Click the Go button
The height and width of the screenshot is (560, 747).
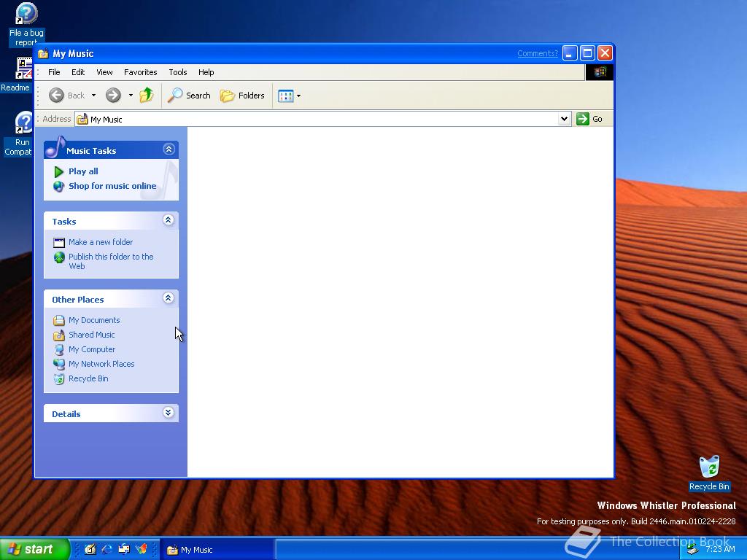coord(589,119)
